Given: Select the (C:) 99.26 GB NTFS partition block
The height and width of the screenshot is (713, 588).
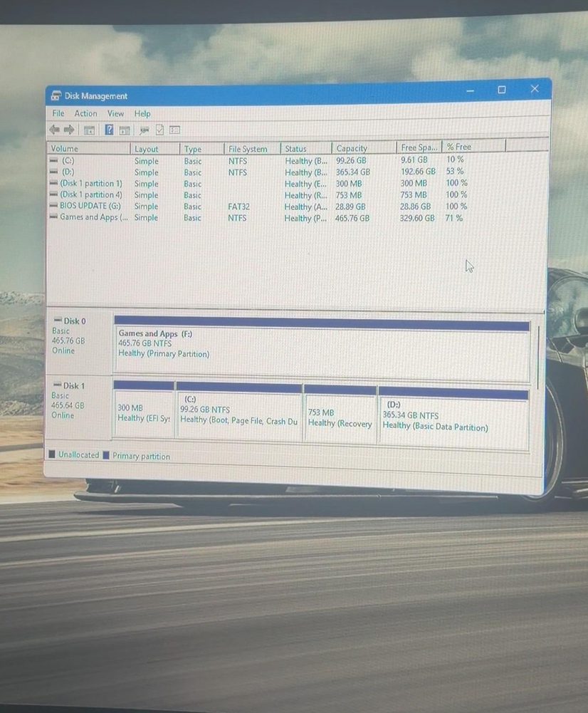Looking at the screenshot, I should tap(238, 412).
